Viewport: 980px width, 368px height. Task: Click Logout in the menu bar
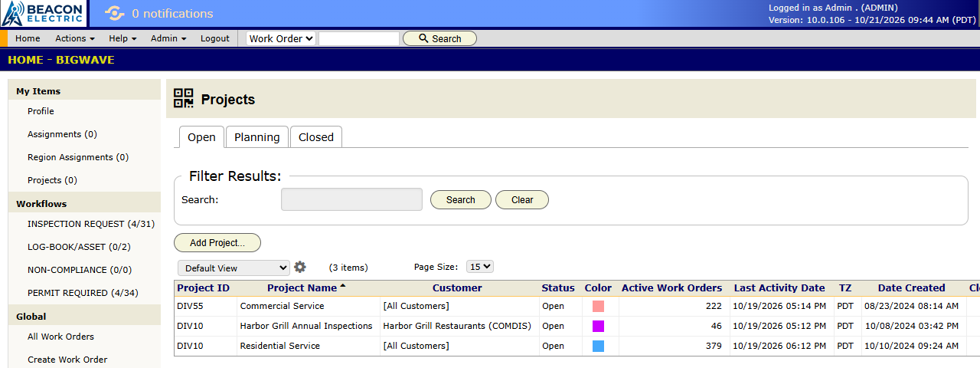coord(215,38)
